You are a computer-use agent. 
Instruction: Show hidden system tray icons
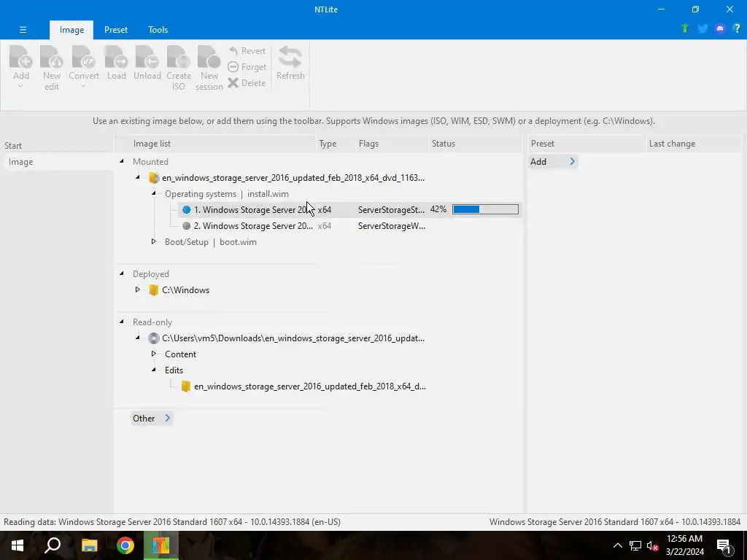click(x=617, y=545)
